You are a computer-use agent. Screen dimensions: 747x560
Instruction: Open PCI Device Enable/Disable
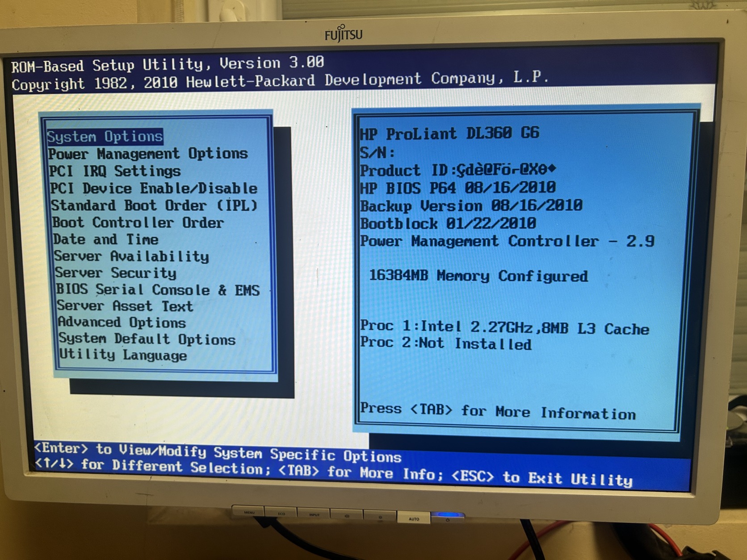[154, 188]
